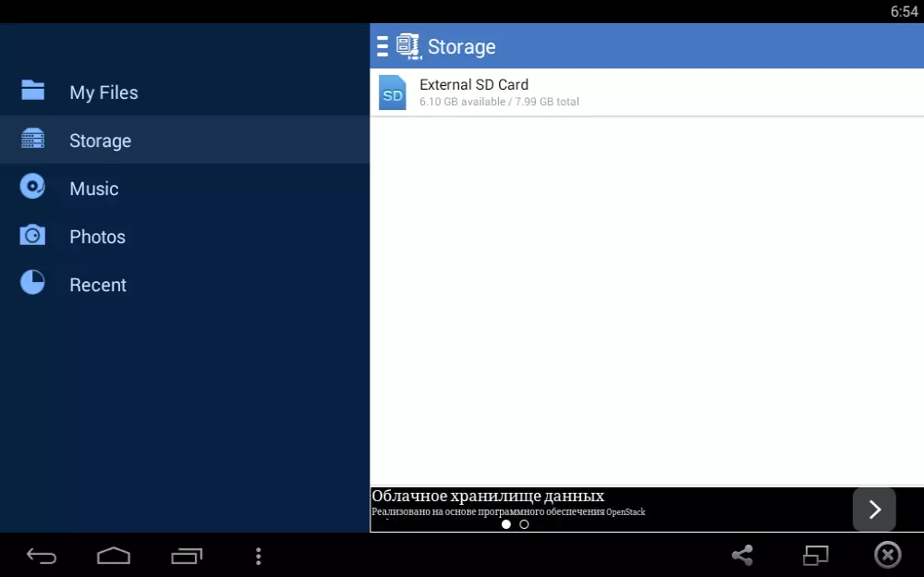Click the blue SD card icon
Screen dimensions: 924x577
pyautogui.click(x=393, y=93)
